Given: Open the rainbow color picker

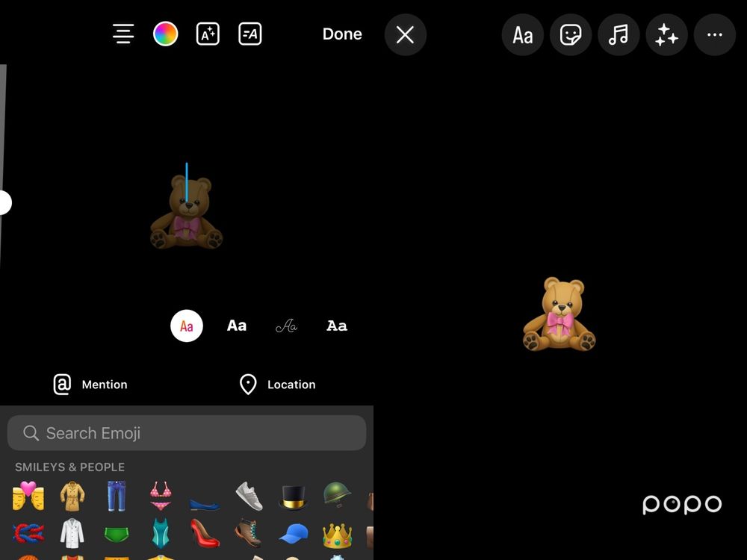Looking at the screenshot, I should (165, 34).
